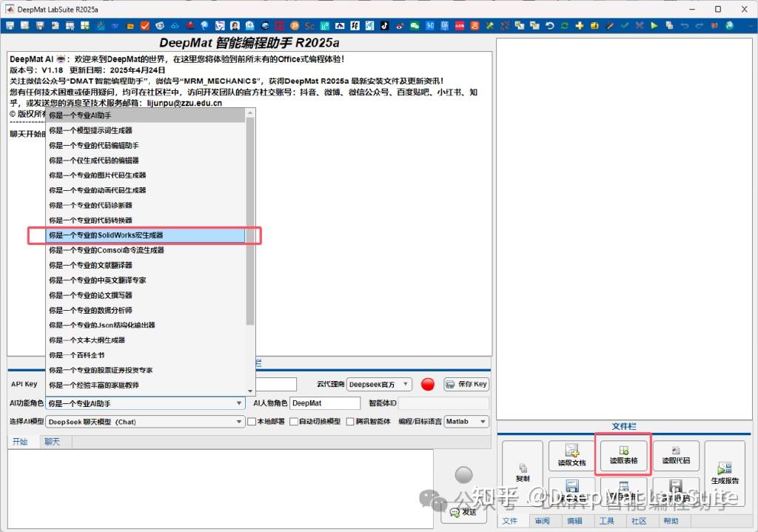Click the 读取代码 button
This screenshot has height=532, width=758.
(x=676, y=455)
